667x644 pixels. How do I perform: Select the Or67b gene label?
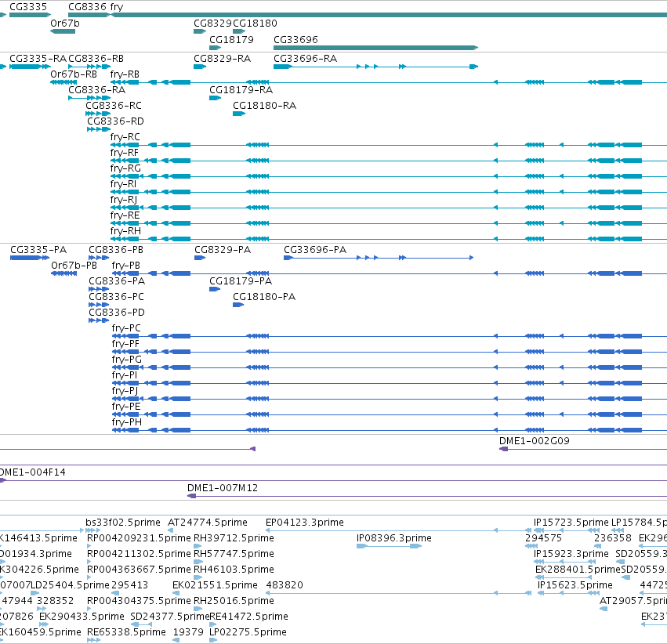tap(64, 24)
